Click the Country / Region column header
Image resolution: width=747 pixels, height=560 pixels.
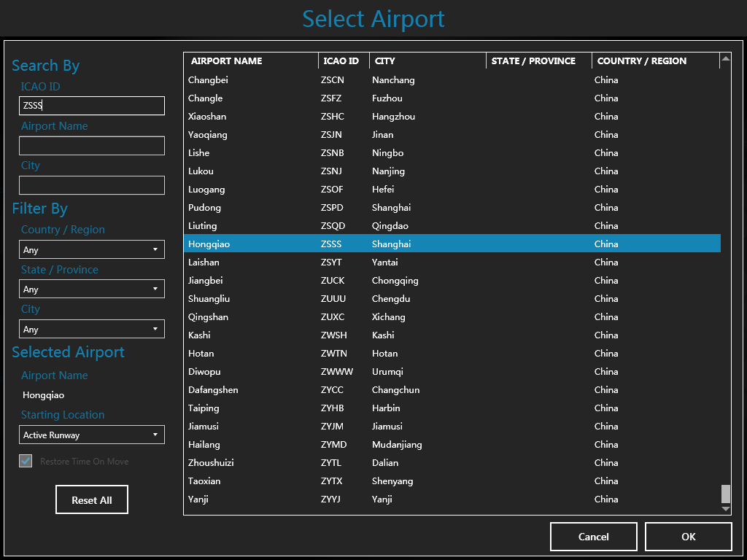[x=654, y=61]
